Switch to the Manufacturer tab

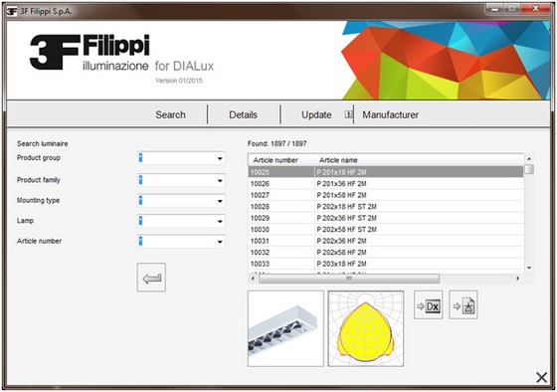coord(390,114)
